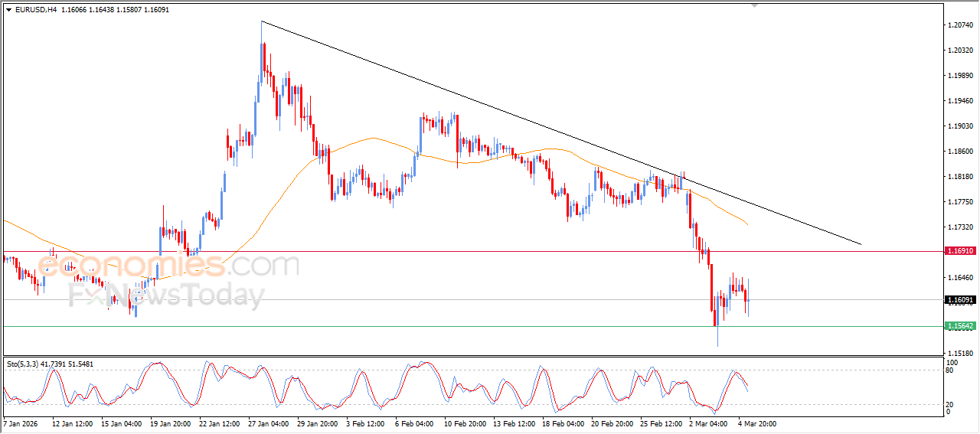The width and height of the screenshot is (980, 434).
Task: Click the 4 Mar 20:00 time label
Action: click(757, 423)
